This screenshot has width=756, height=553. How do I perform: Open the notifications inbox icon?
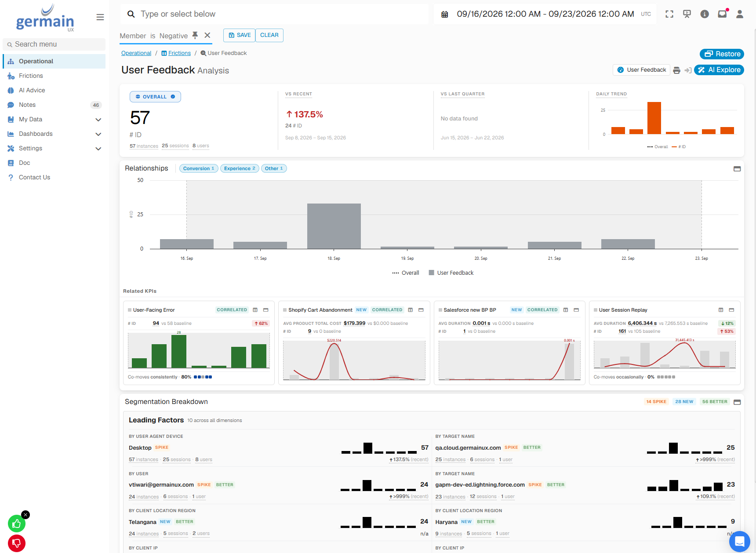click(x=722, y=14)
